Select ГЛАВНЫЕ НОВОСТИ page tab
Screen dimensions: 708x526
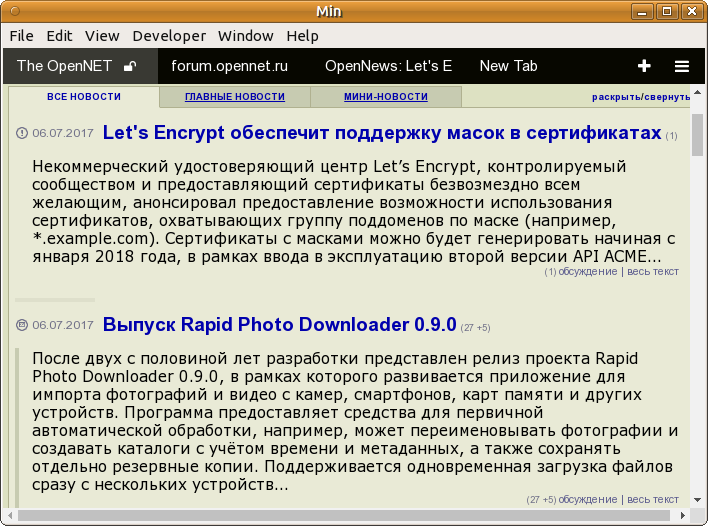coord(235,97)
